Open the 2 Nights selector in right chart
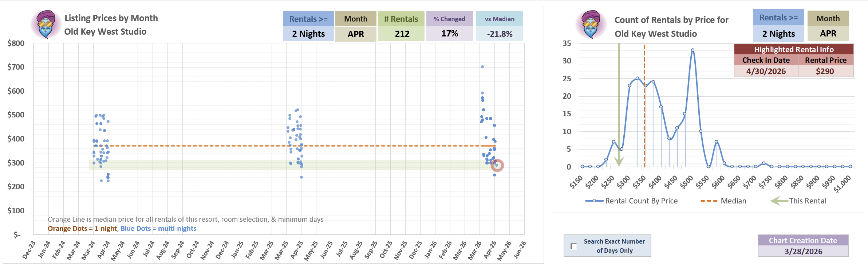This screenshot has width=868, height=264. (x=778, y=34)
